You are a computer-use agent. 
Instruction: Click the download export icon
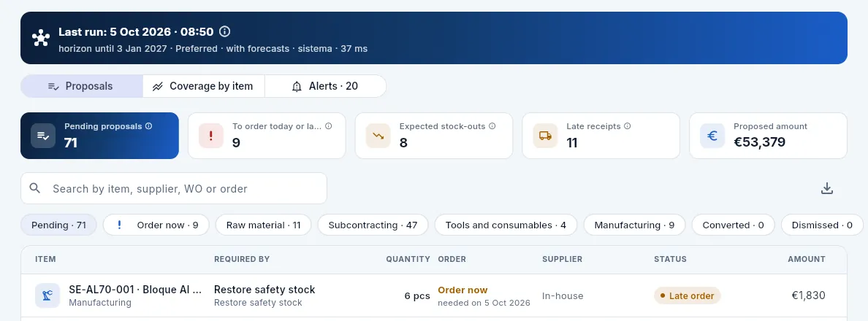[x=826, y=188]
